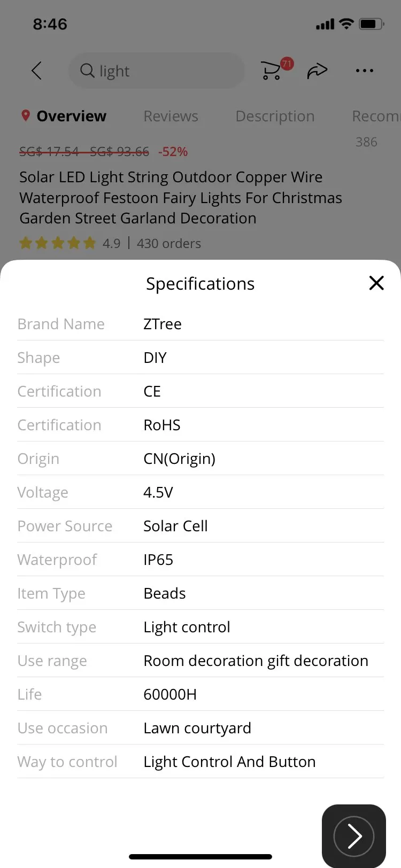Select the Overview tab
401x868 pixels.
click(x=71, y=117)
